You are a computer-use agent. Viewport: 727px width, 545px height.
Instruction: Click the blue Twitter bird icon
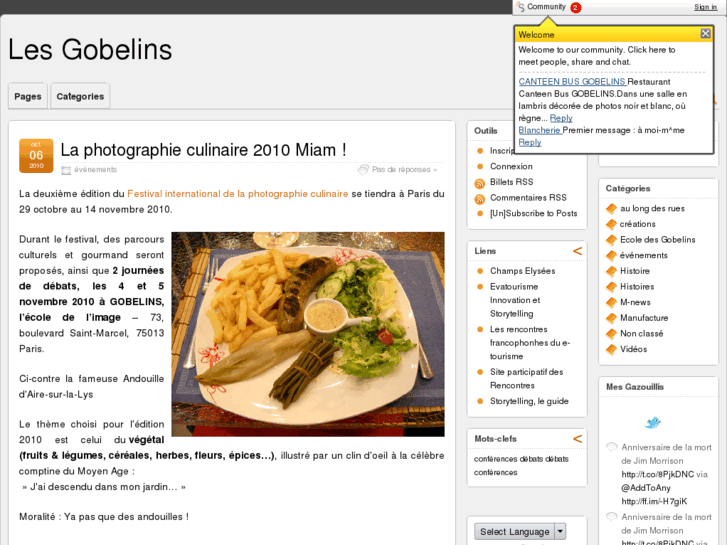(652, 423)
